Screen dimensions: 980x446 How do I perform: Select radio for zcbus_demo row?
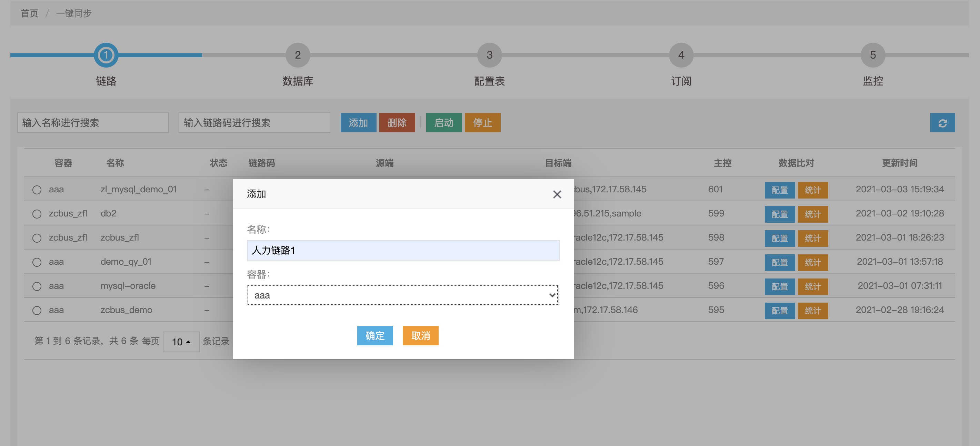pyautogui.click(x=37, y=310)
